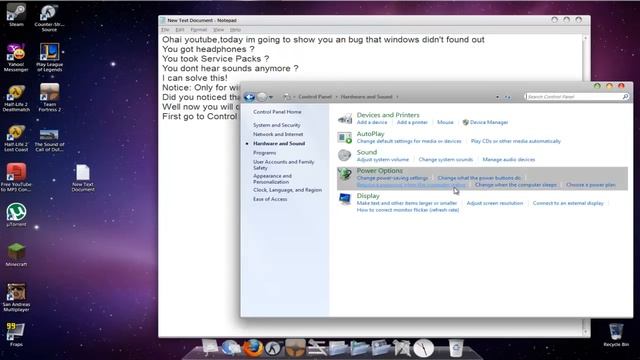Viewport: 640px width, 360px height.
Task: Click Add a device link
Action: 372,122
